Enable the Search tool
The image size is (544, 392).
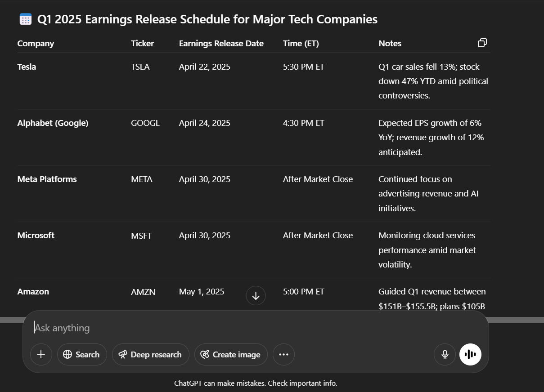point(82,354)
